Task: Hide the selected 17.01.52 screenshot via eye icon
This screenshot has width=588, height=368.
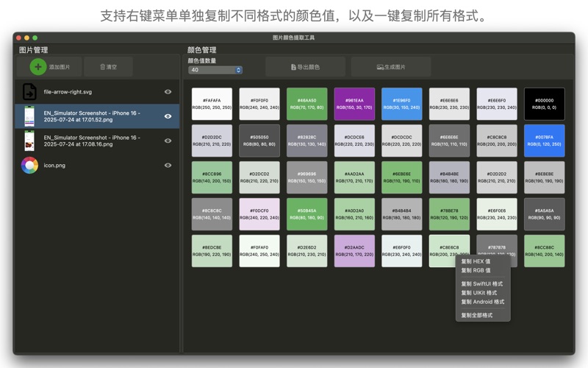Action: pyautogui.click(x=168, y=116)
